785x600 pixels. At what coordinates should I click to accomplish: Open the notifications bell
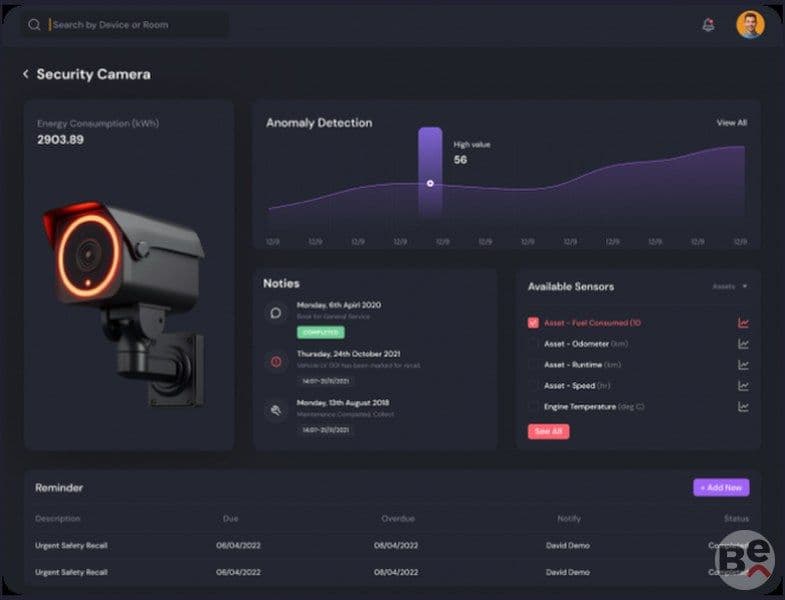click(x=708, y=25)
